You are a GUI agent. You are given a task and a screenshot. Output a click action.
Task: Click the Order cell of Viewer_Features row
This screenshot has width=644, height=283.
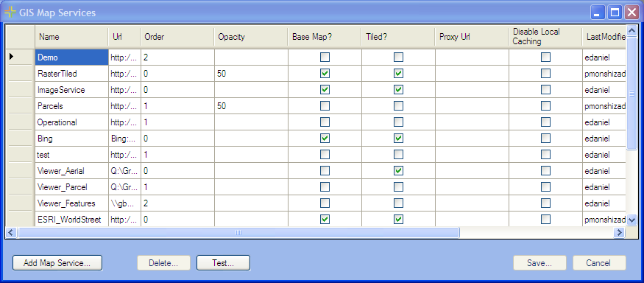point(177,203)
